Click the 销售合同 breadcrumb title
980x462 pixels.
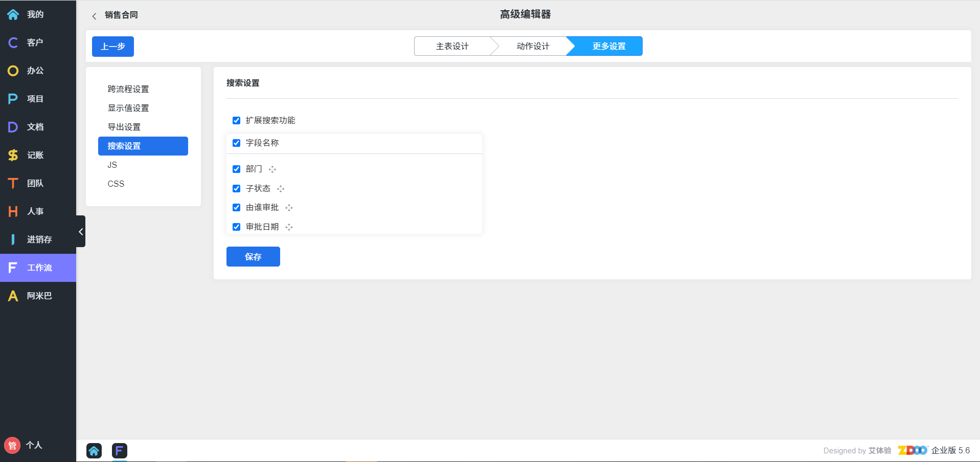tap(121, 15)
